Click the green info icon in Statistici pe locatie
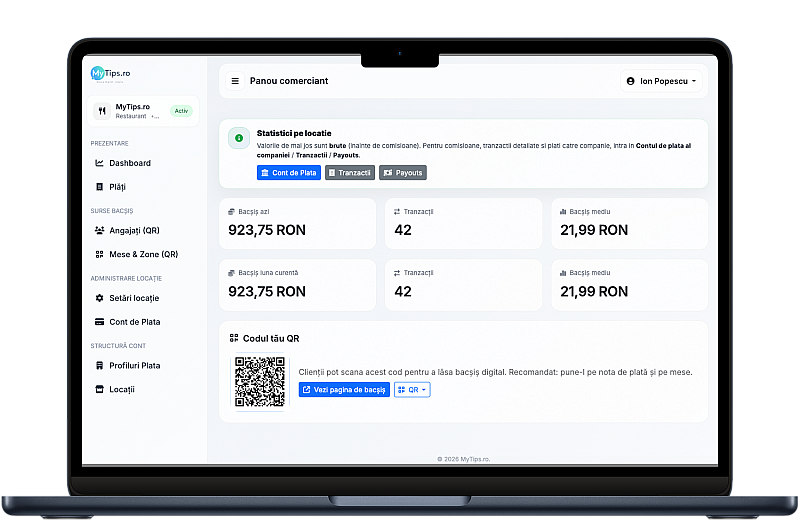 [x=239, y=138]
